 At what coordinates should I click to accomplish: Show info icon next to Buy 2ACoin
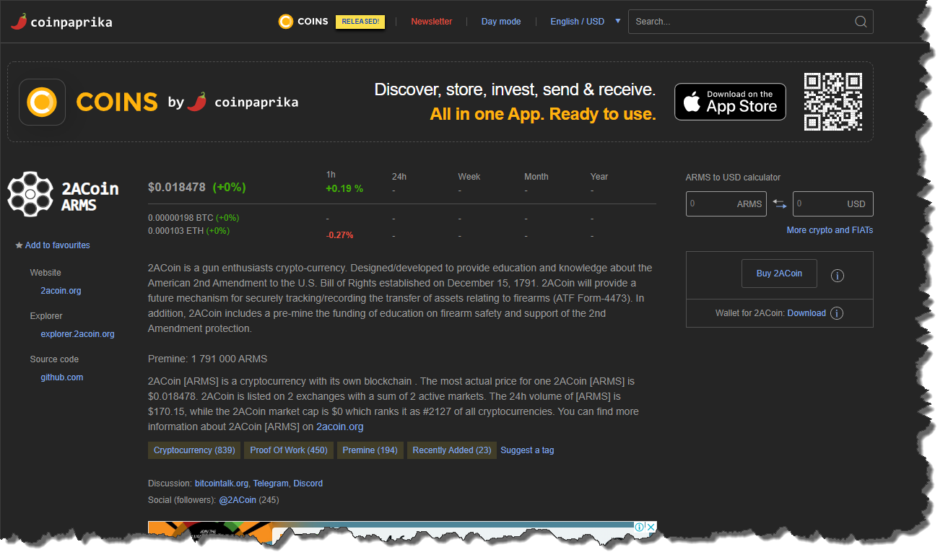tap(838, 276)
